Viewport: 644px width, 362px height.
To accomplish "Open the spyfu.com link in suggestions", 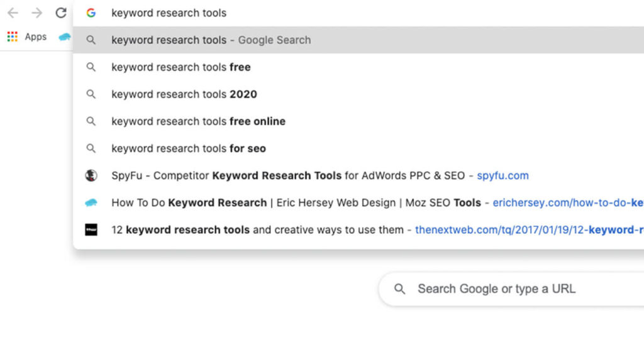I will (x=502, y=175).
